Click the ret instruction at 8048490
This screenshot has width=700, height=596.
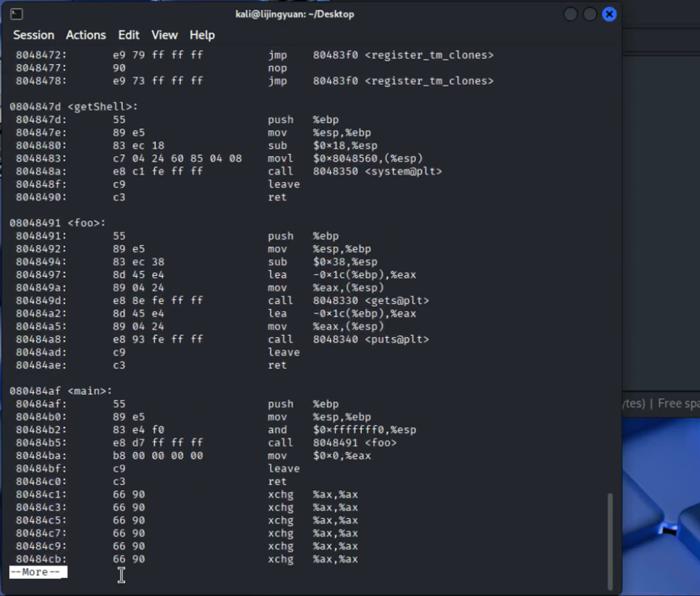[x=277, y=197]
